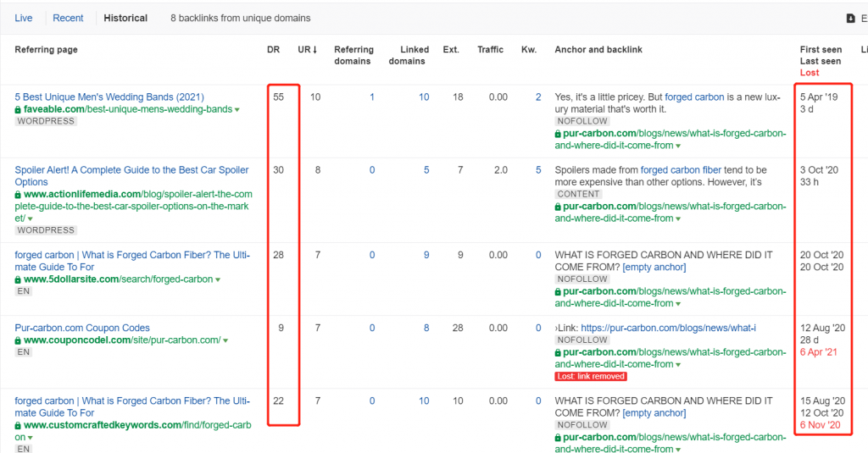Expand the dropdown caret after faveable.com URL
The width and height of the screenshot is (868, 453).
coord(237,110)
